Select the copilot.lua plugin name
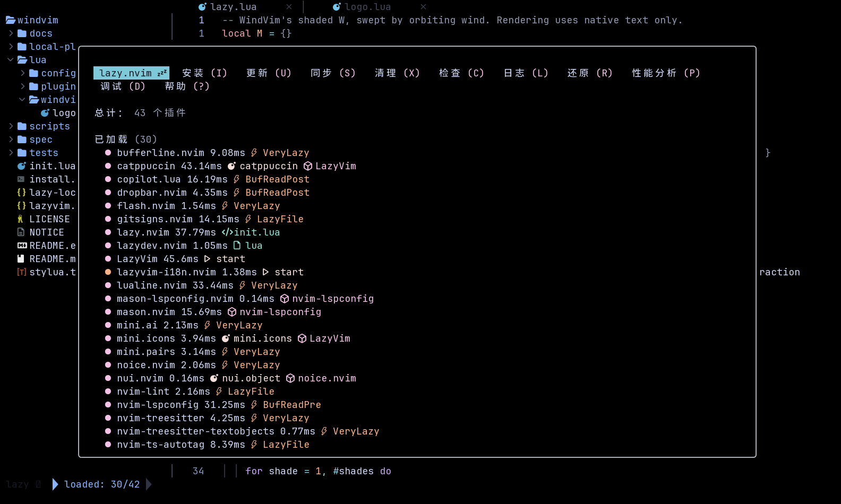This screenshot has height=504, width=841. 149,179
